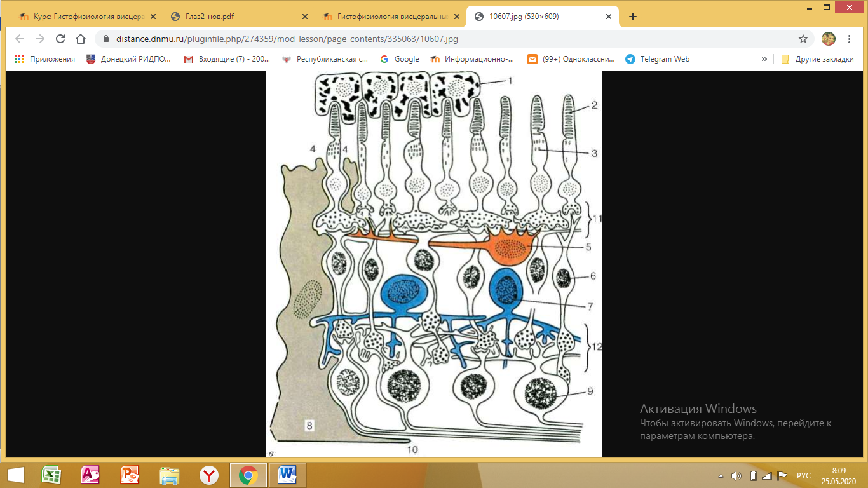The width and height of the screenshot is (868, 488).
Task: Close the Глаз2_нов.pdf tab
Action: click(x=304, y=17)
